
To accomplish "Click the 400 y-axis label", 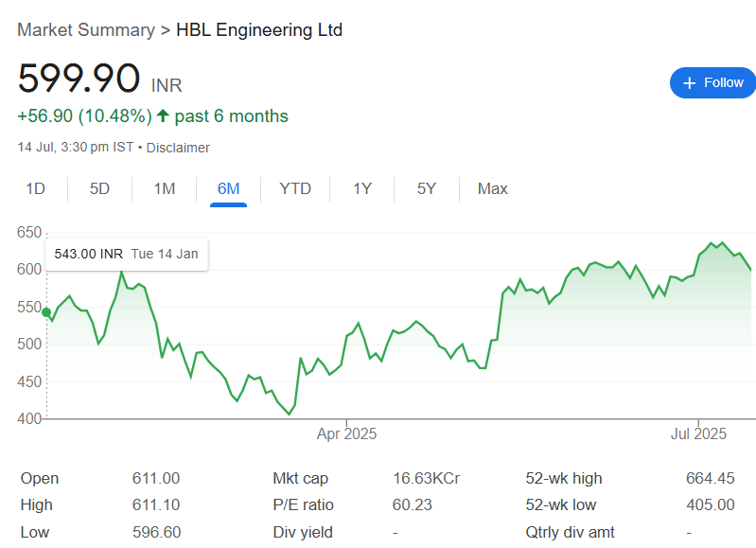I will click(x=29, y=418).
